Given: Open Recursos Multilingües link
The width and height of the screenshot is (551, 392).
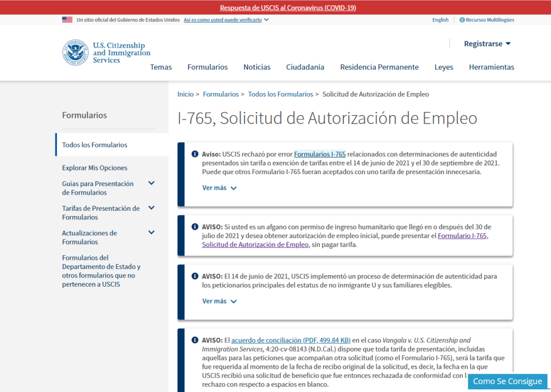Looking at the screenshot, I should 490,20.
